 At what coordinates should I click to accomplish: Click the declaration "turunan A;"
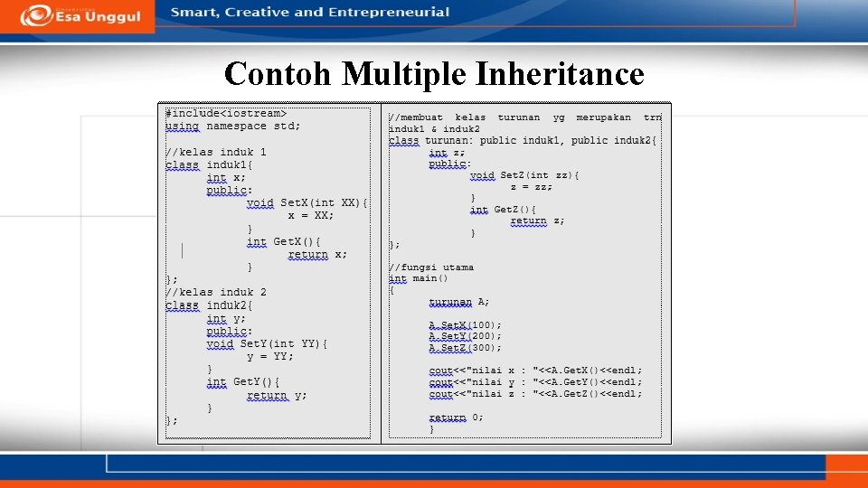click(459, 302)
